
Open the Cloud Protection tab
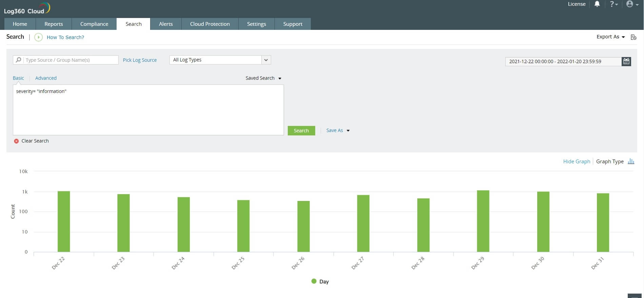pos(210,24)
